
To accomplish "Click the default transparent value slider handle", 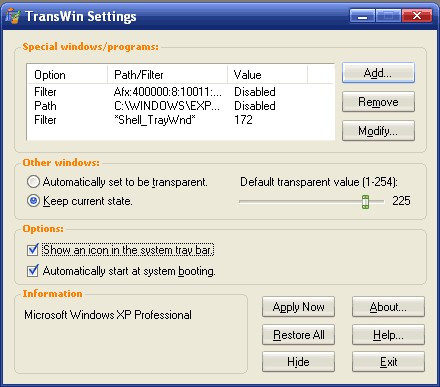I will (x=365, y=202).
